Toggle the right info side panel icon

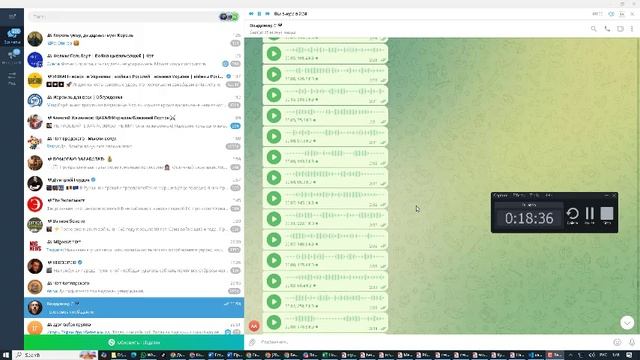[x=620, y=29]
